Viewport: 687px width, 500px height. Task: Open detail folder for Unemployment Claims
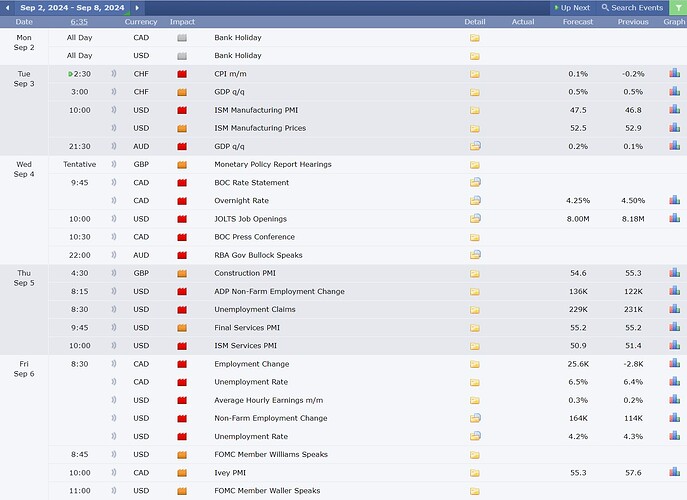point(475,310)
